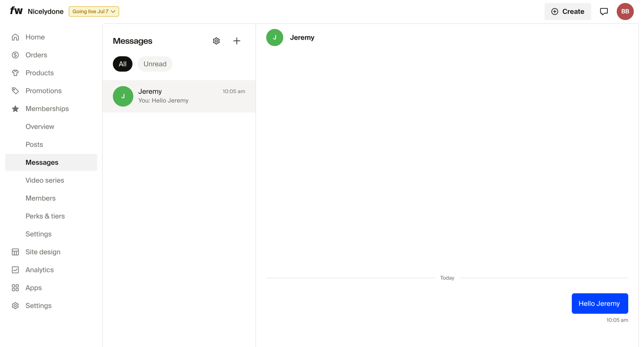Click the Promotions tag icon

click(15, 91)
